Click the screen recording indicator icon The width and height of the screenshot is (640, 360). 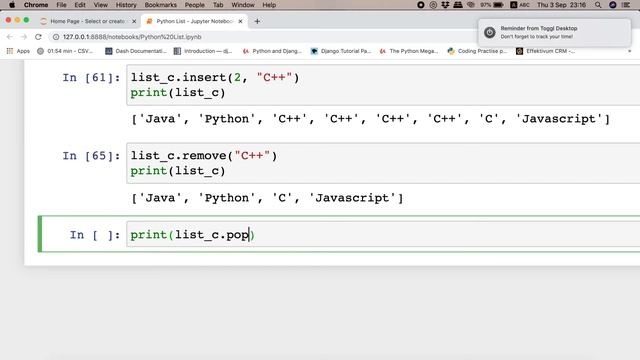point(421,5)
